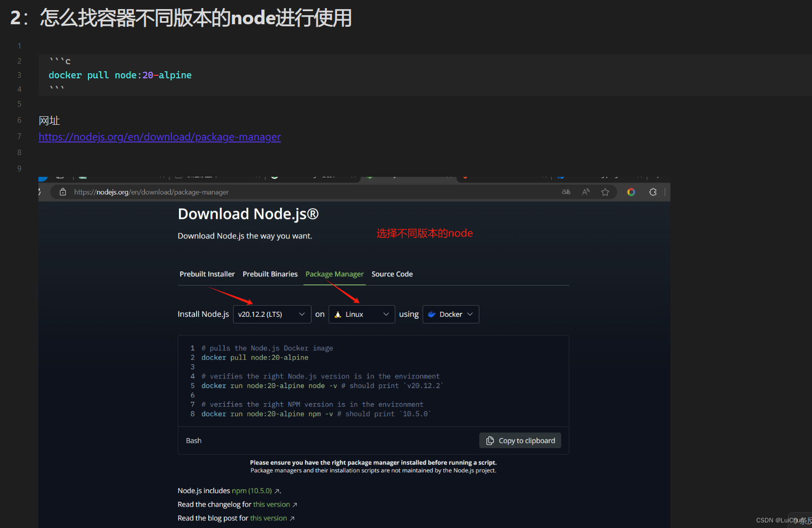Click the arrow icon after npm (10.5.0)

tap(277, 491)
